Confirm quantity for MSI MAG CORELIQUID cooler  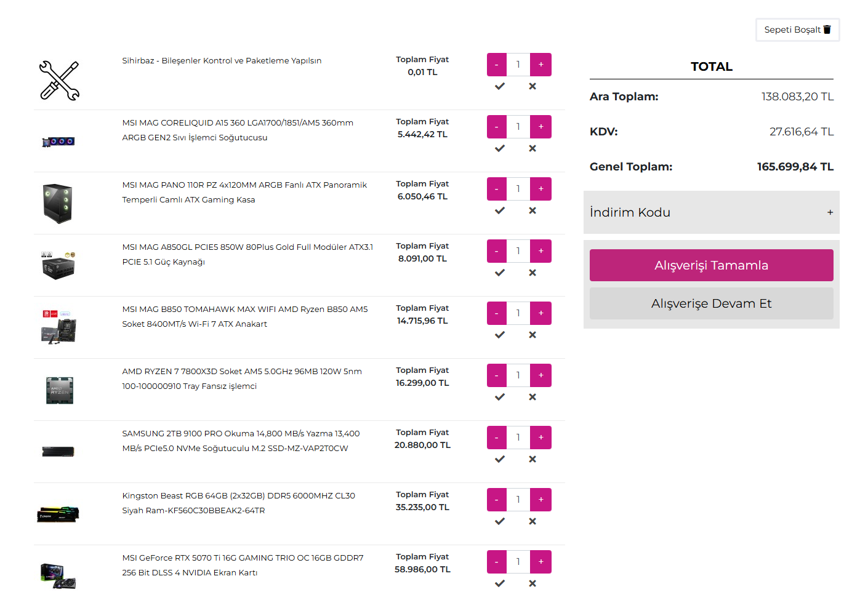pyautogui.click(x=500, y=148)
